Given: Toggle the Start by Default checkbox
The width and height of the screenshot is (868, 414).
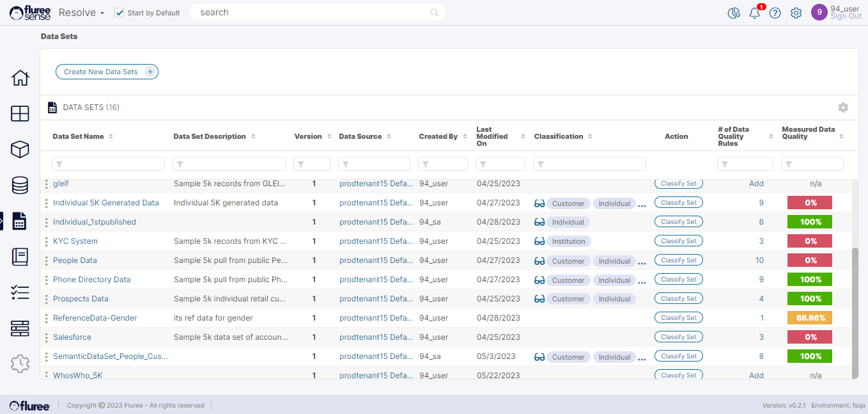Looking at the screenshot, I should coord(120,13).
